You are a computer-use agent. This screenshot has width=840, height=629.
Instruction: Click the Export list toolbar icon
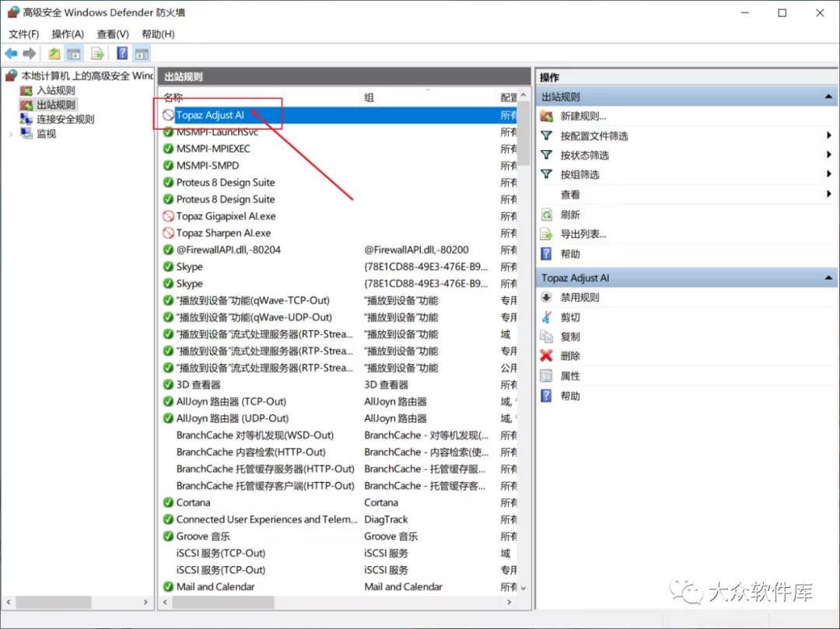point(97,54)
